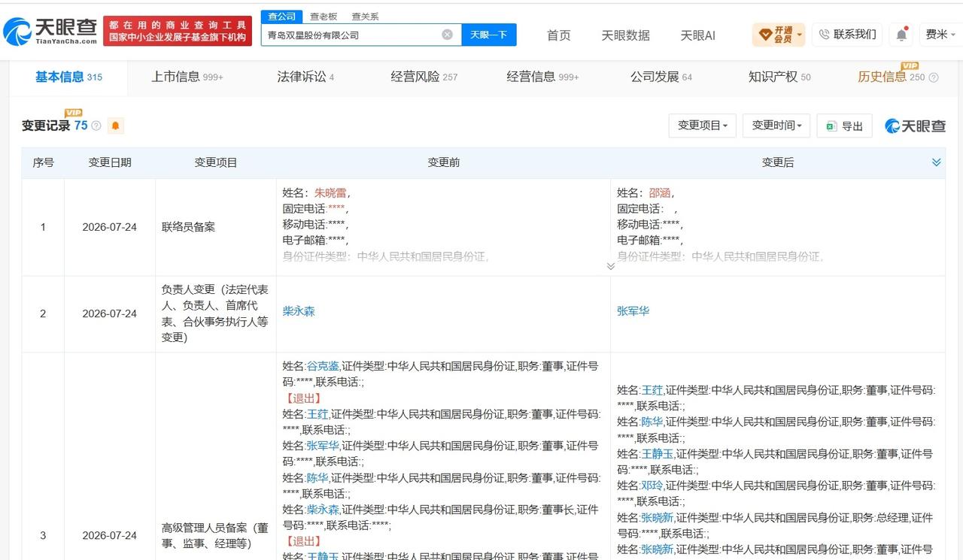963x560 pixels.
Task: Open 天眼数据 in the top navigation
Action: coord(625,35)
